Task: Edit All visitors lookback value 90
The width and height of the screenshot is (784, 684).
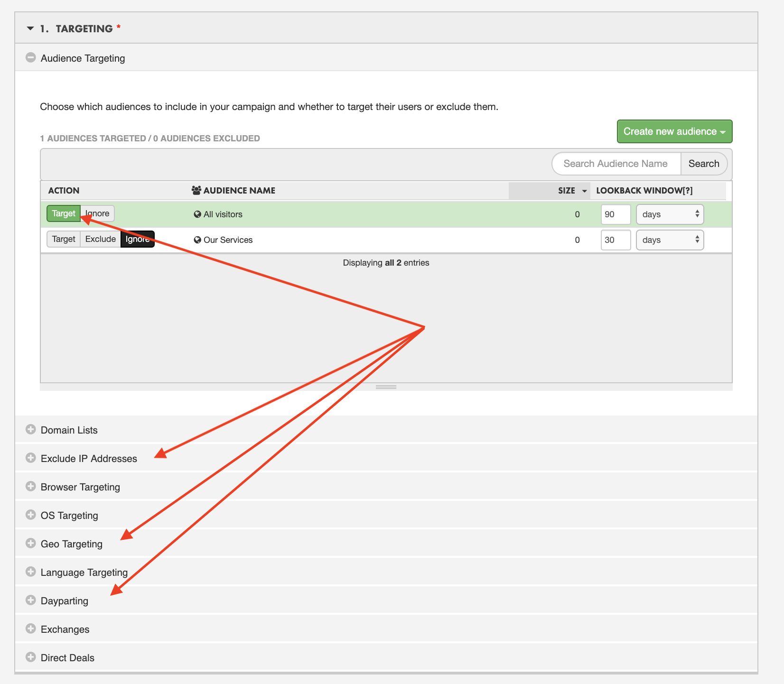Action: [616, 214]
